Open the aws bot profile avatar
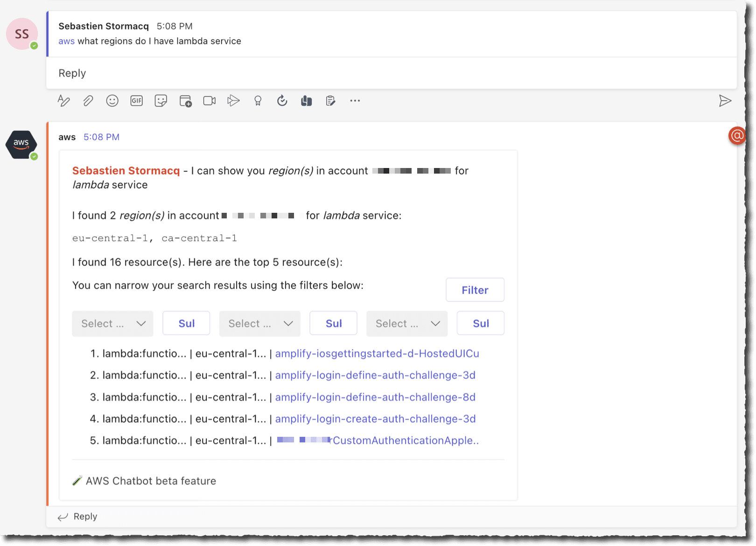The height and width of the screenshot is (546, 756). tap(21, 145)
